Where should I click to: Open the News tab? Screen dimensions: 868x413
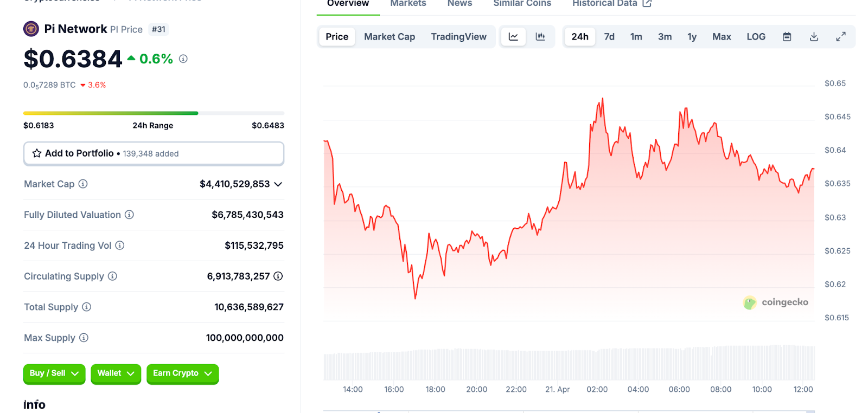[460, 4]
